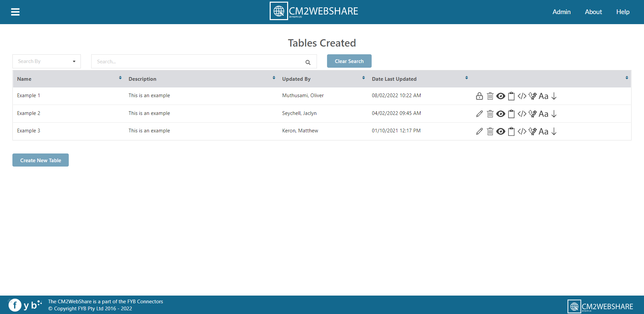Click the Aa font icon for Example 1
Viewport: 644px width, 314px height.
point(543,96)
